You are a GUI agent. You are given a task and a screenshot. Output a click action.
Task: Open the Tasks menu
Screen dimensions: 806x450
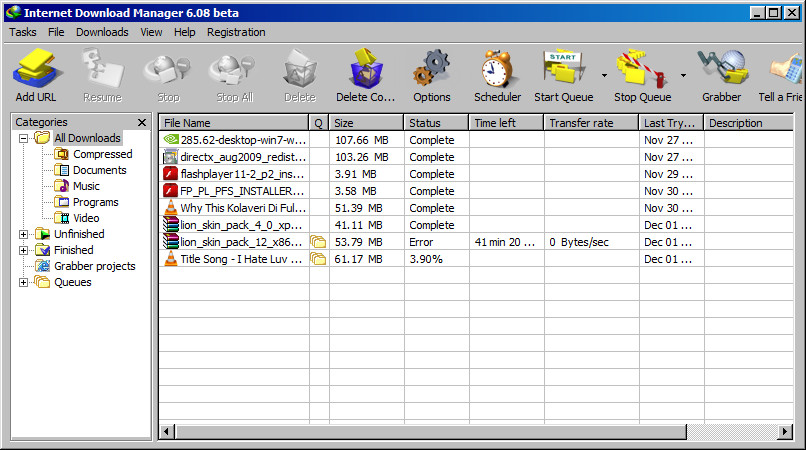[x=23, y=32]
